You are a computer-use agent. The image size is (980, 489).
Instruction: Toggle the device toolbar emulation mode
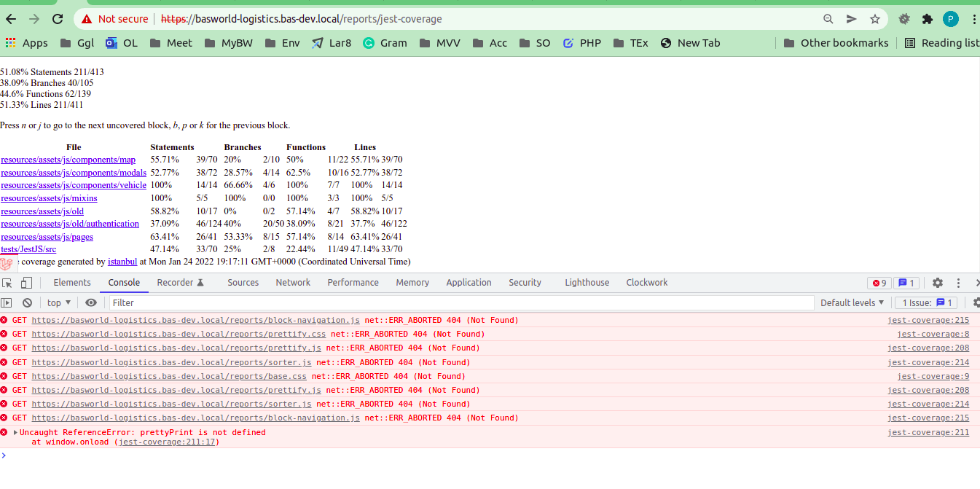tap(26, 282)
